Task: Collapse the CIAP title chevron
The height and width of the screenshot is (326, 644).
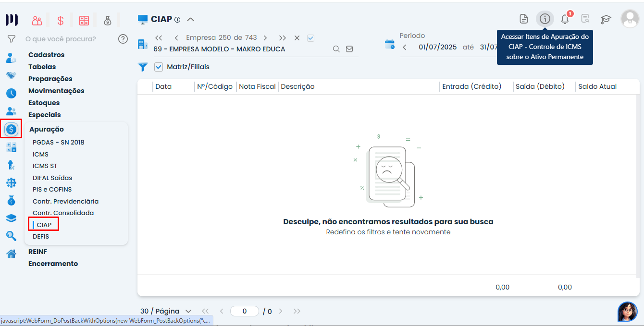Action: pos(190,20)
